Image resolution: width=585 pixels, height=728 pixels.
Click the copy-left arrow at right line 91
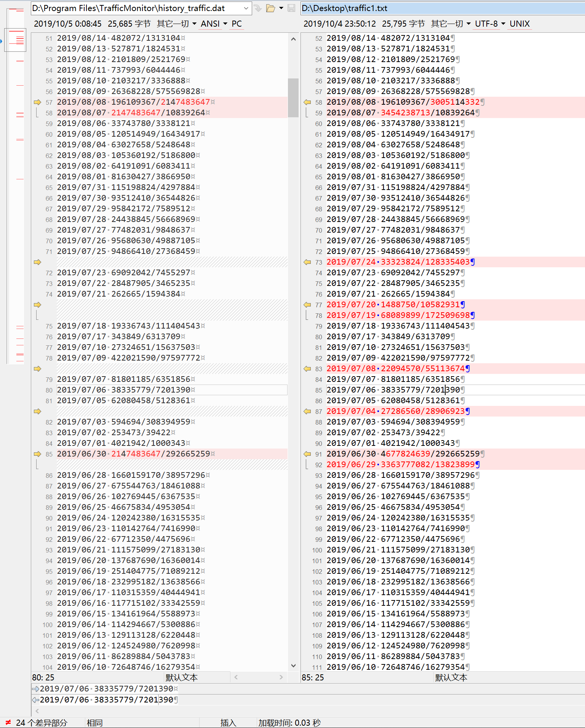click(x=307, y=454)
